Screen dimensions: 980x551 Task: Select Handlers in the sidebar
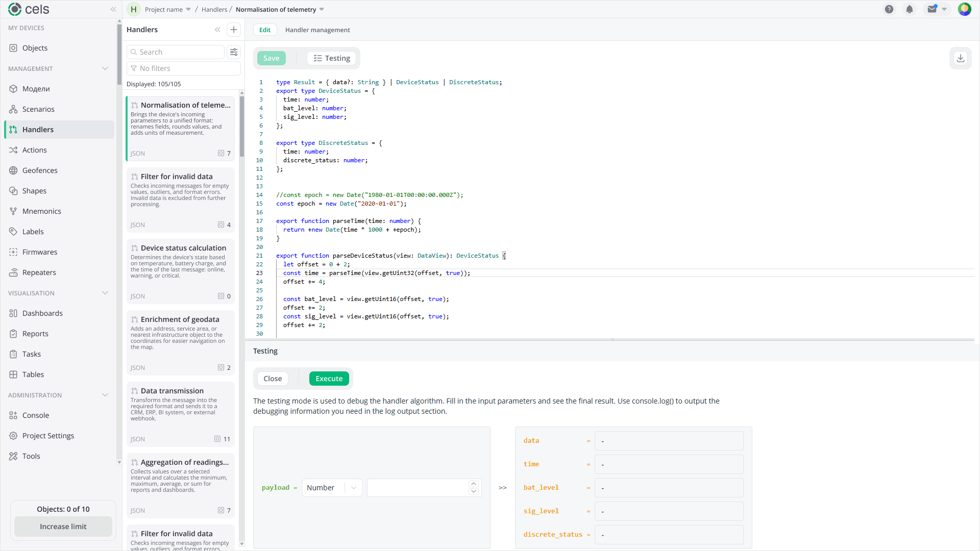(x=59, y=130)
